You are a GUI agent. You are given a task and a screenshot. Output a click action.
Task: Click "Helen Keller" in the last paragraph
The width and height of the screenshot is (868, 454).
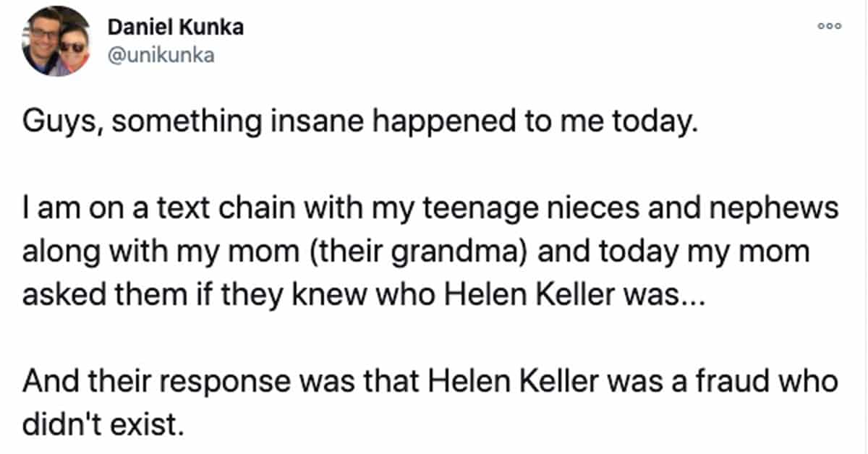pyautogui.click(x=498, y=381)
